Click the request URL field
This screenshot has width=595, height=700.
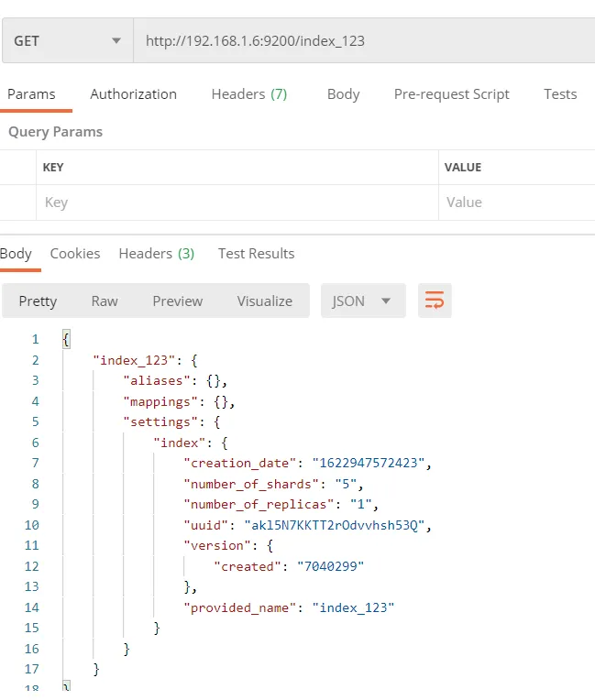pyautogui.click(x=363, y=40)
